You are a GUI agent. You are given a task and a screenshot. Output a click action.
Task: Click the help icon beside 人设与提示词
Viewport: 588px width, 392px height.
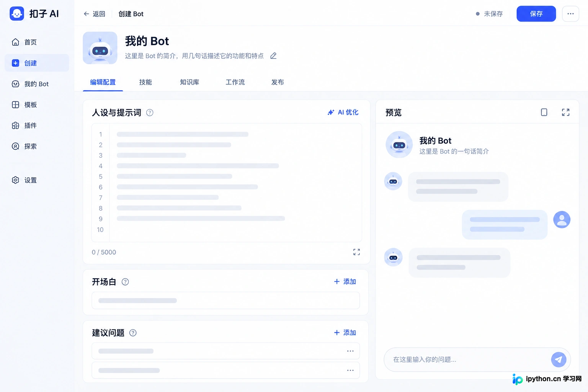150,113
